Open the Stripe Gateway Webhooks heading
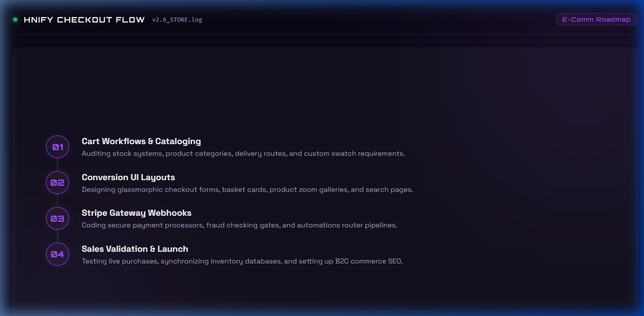Image resolution: width=644 pixels, height=316 pixels. click(x=137, y=213)
